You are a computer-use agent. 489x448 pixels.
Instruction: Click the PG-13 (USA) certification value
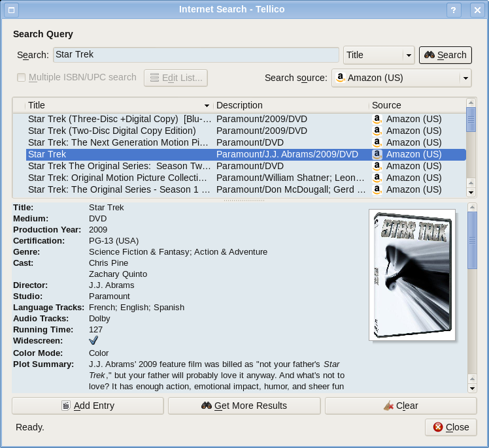(x=114, y=241)
